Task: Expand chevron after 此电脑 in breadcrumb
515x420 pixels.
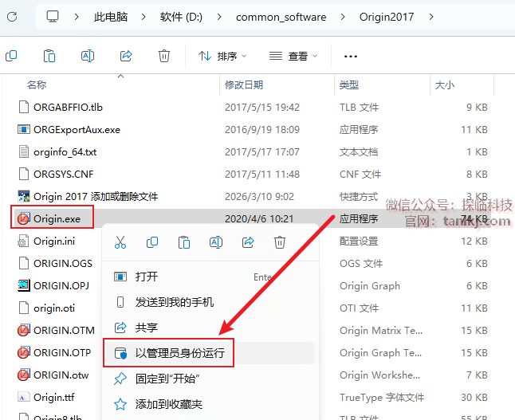Action: pos(143,17)
